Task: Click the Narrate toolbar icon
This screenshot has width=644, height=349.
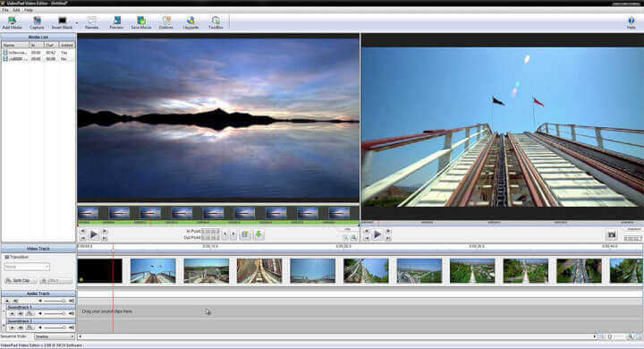Action: click(x=91, y=22)
